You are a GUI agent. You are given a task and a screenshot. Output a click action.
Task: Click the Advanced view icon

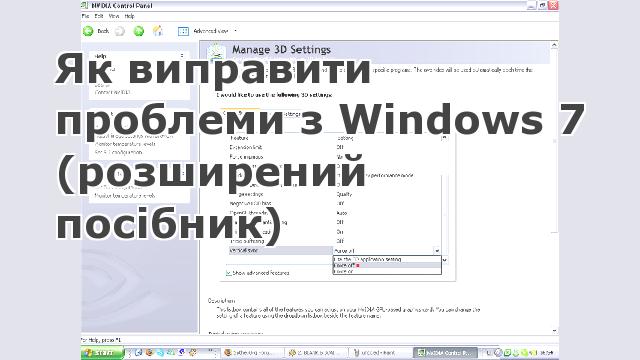point(183,31)
